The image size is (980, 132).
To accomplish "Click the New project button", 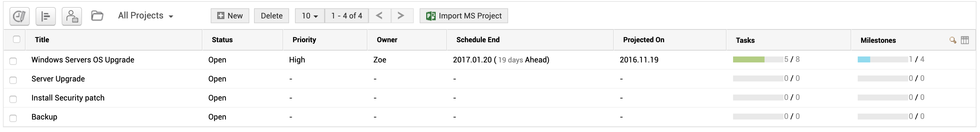I will point(230,16).
